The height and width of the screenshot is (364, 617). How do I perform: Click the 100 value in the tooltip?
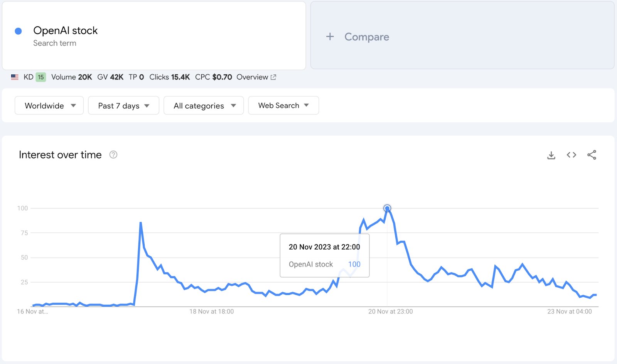(354, 264)
